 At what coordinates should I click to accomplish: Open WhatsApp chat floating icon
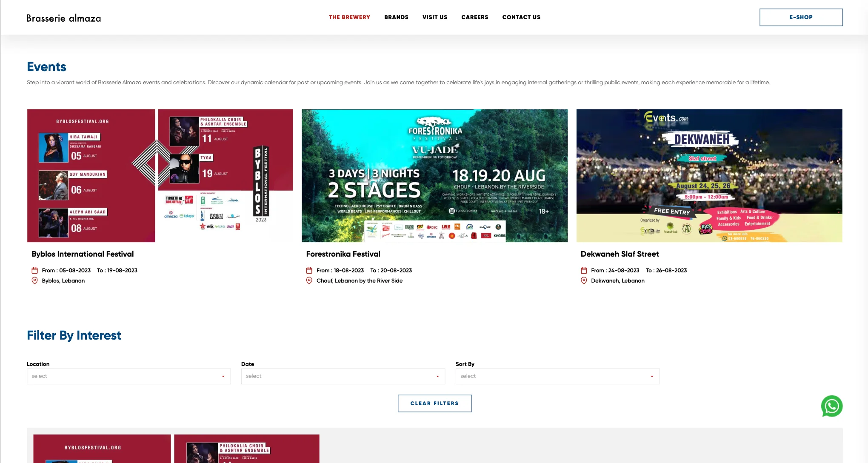click(x=832, y=406)
